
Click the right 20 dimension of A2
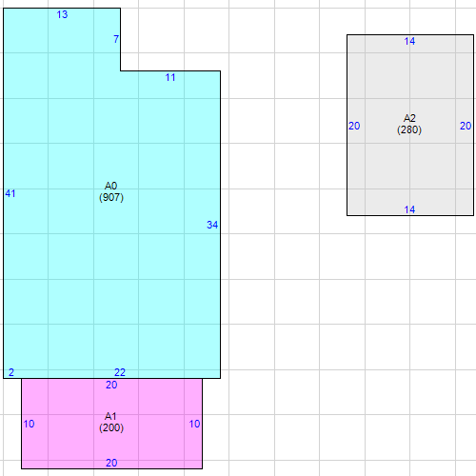coord(466,126)
